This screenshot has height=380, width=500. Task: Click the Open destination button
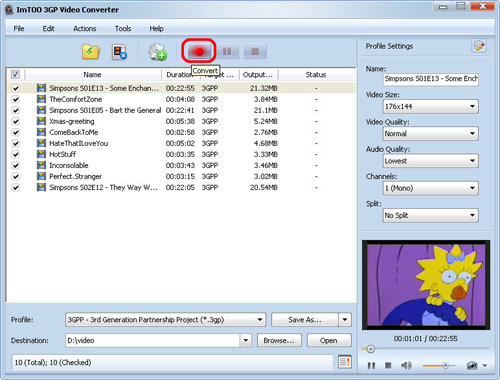click(329, 340)
